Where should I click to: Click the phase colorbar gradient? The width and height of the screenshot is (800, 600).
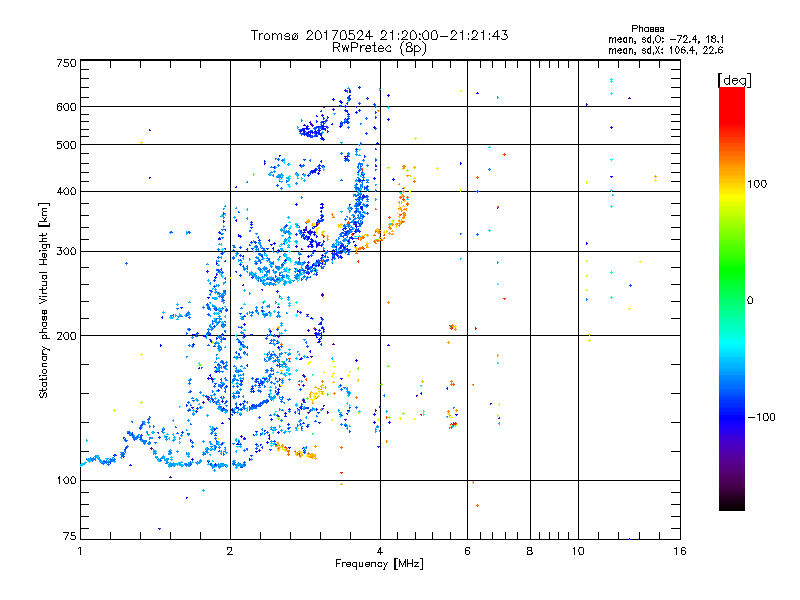(x=732, y=298)
